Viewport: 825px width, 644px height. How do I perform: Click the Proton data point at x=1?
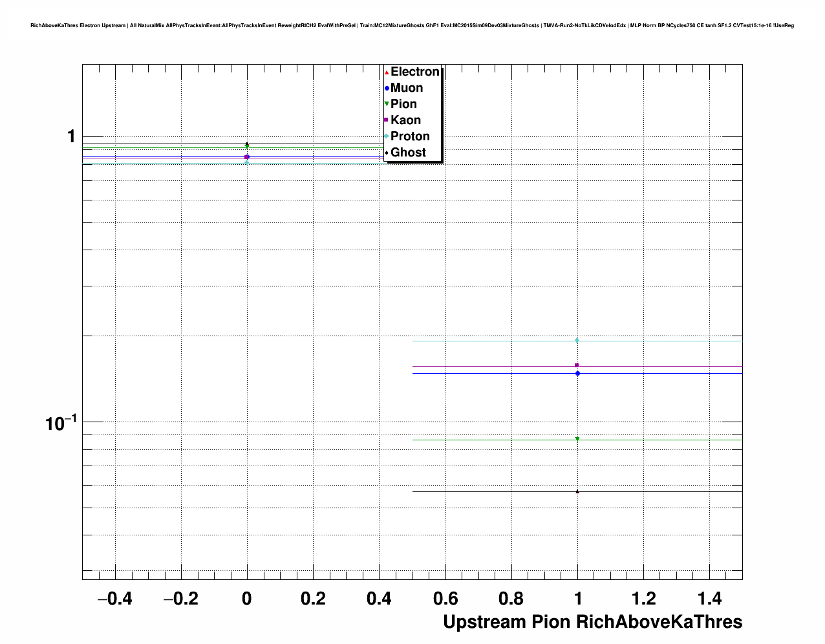pyautogui.click(x=577, y=340)
